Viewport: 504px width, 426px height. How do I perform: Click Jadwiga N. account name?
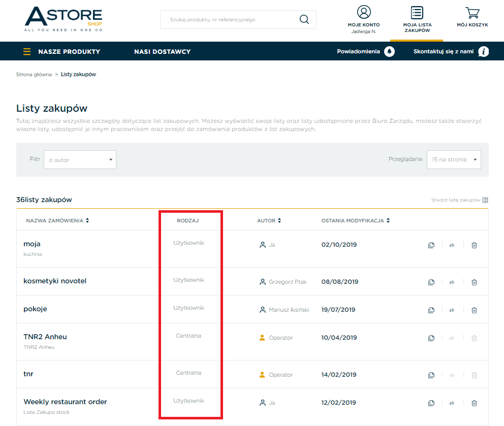(x=364, y=31)
